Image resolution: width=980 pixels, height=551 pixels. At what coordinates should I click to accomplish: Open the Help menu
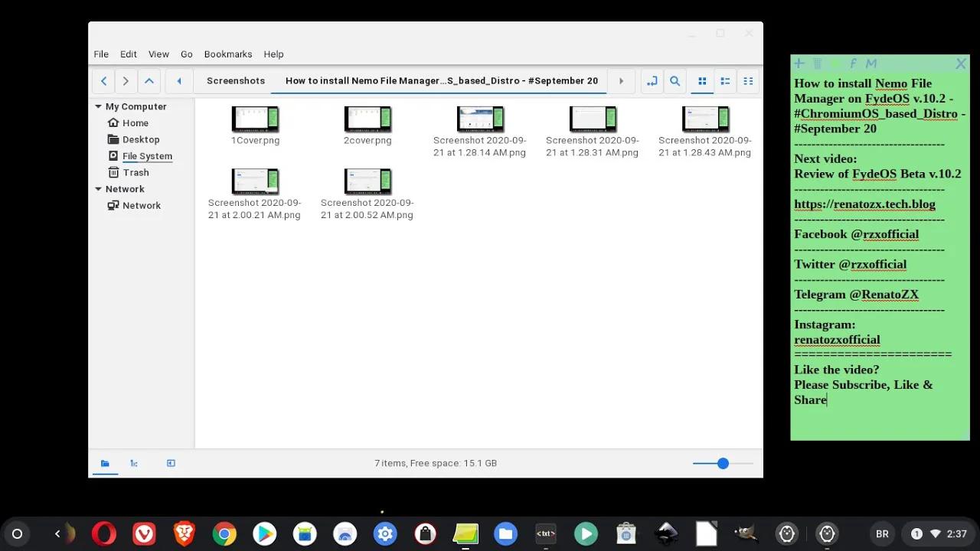pyautogui.click(x=273, y=54)
